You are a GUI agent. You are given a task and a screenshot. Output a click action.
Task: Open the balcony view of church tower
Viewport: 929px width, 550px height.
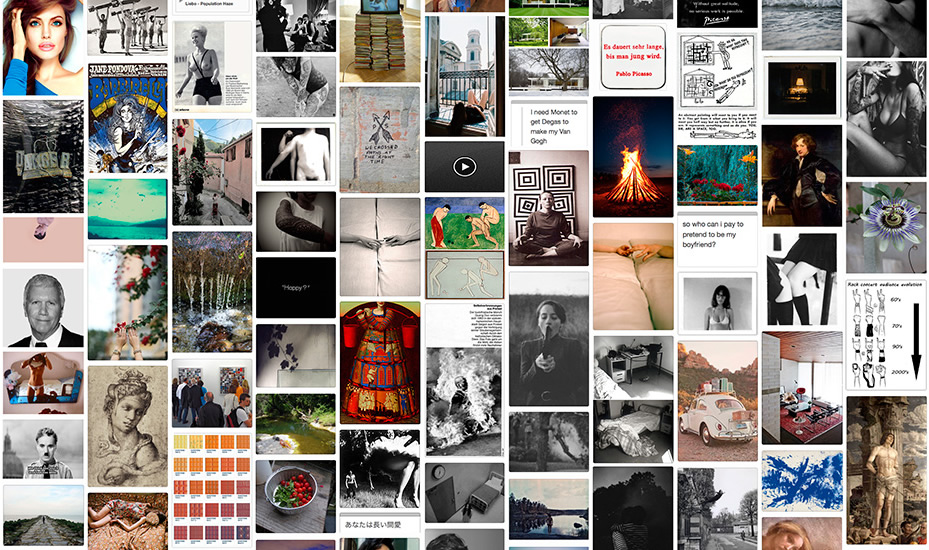pos(464,76)
